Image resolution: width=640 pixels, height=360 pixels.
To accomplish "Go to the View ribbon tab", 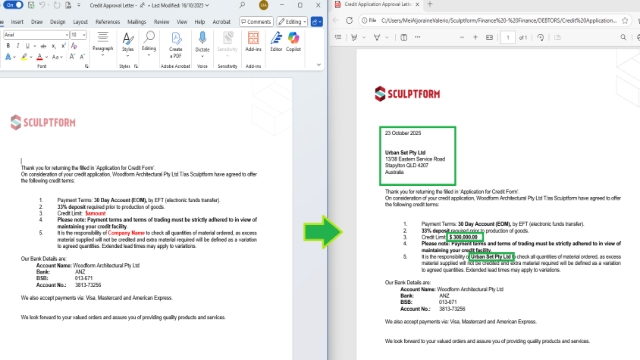I will (x=182, y=22).
